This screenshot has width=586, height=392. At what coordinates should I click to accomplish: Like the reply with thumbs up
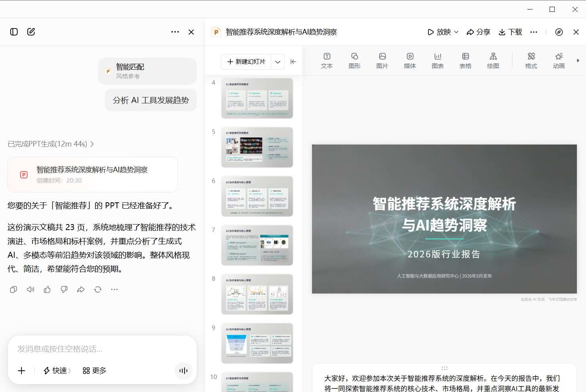47,289
